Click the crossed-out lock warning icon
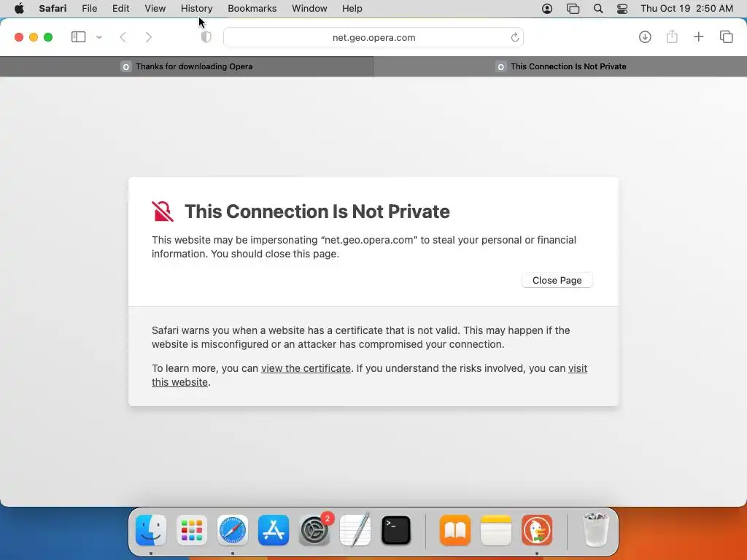Viewport: 747px width, 560px height. (163, 211)
